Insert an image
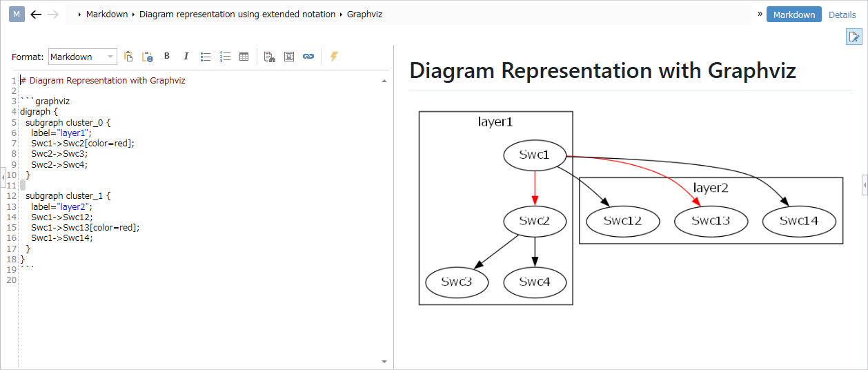868x370 pixels. click(289, 57)
